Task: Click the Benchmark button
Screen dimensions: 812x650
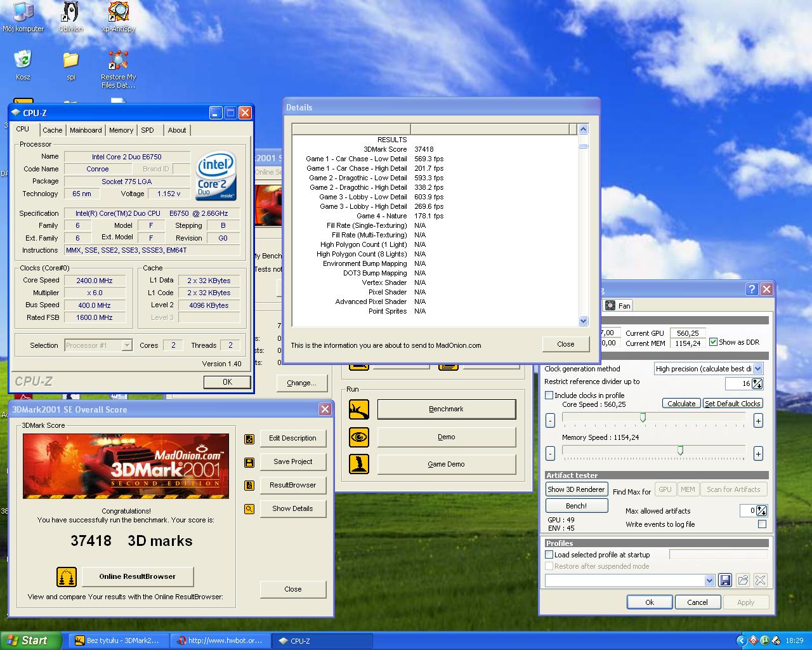Action: [x=447, y=409]
